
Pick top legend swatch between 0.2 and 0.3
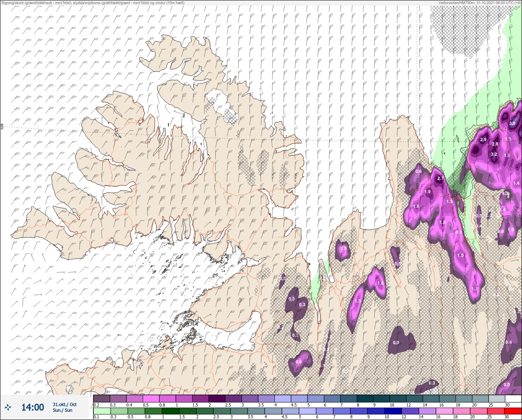102,398
